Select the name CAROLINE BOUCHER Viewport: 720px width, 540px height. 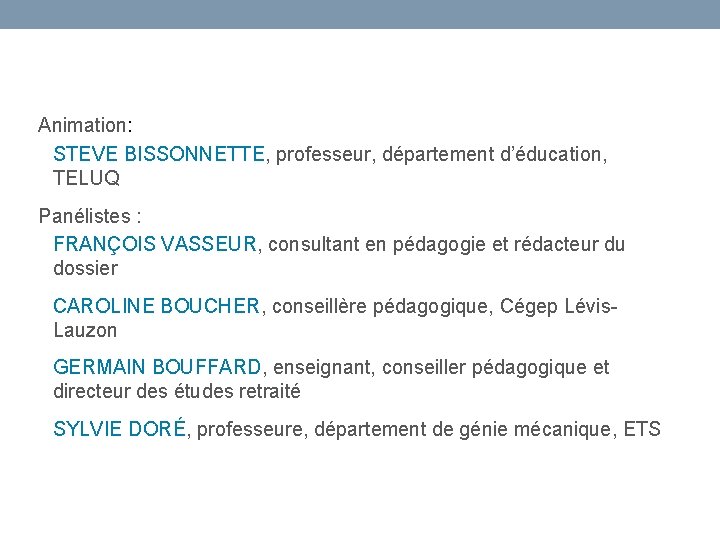pos(156,306)
